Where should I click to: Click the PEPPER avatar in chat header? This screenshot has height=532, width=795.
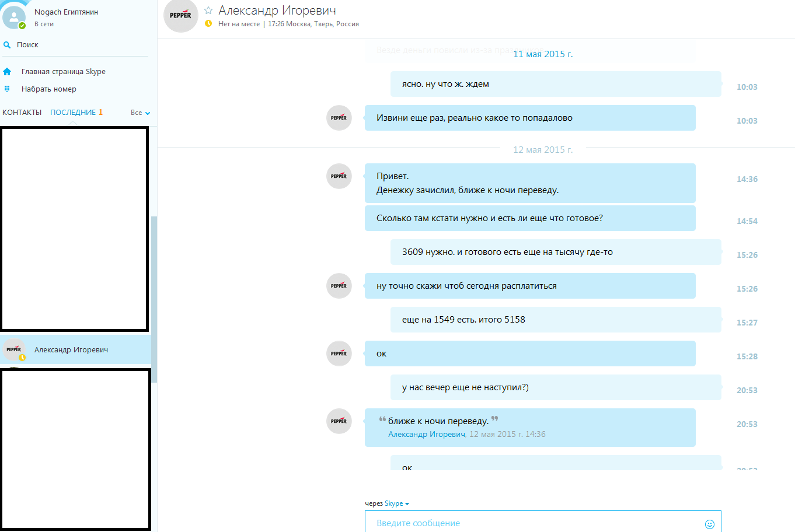[x=181, y=15]
